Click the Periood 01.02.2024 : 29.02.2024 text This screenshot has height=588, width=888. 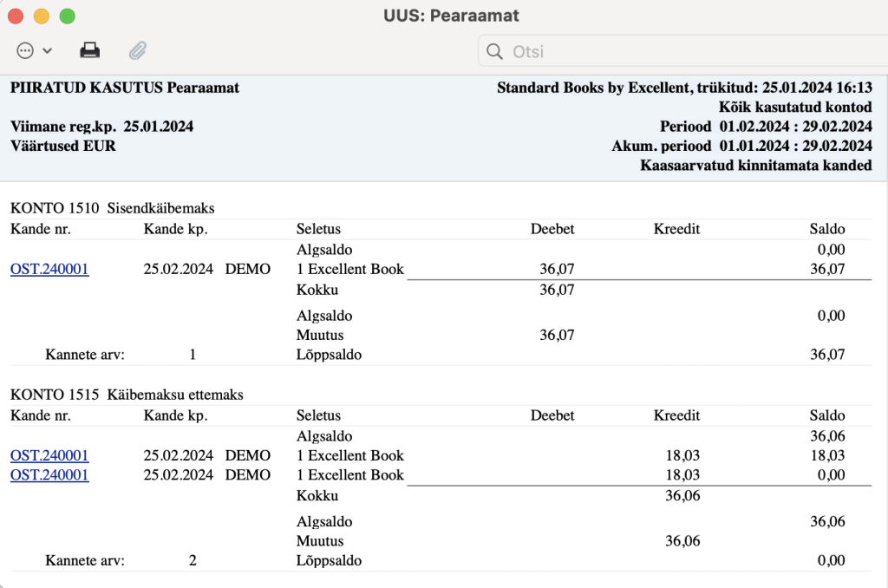coord(766,127)
